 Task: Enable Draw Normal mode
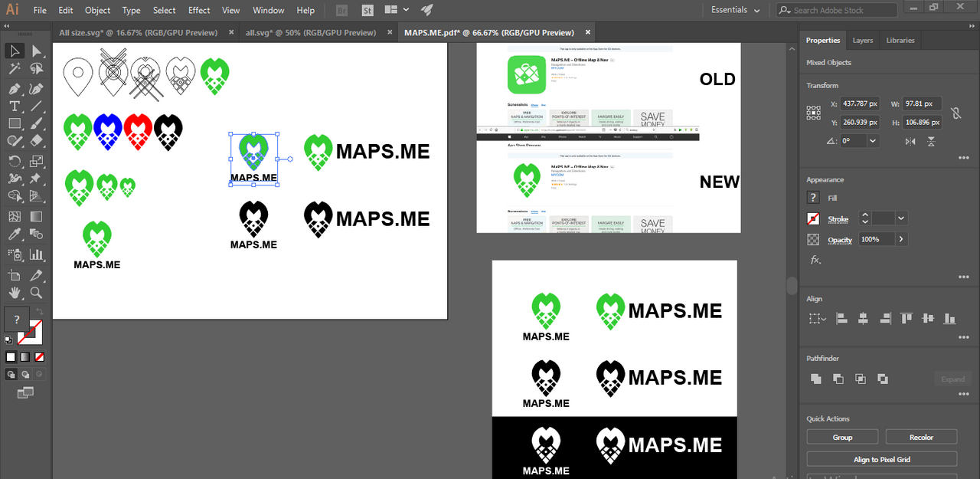pos(11,375)
